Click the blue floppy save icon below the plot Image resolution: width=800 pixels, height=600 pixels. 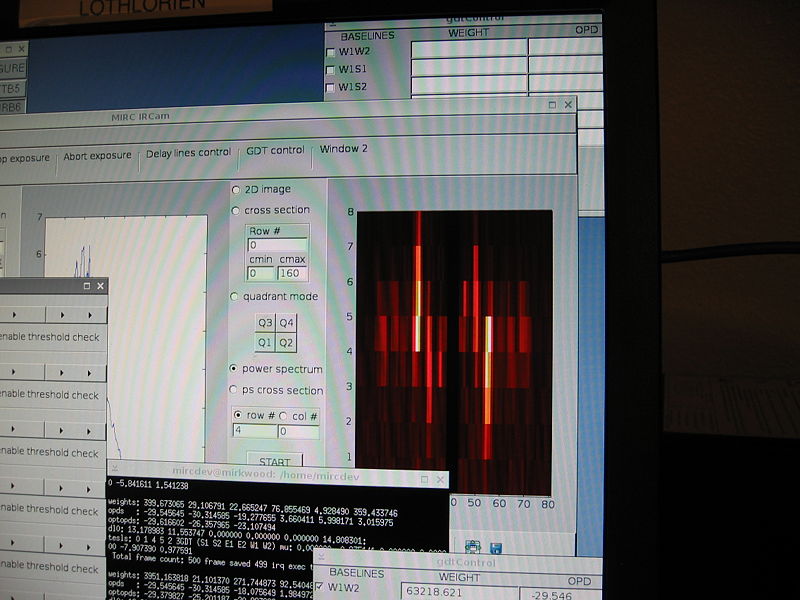coord(495,548)
